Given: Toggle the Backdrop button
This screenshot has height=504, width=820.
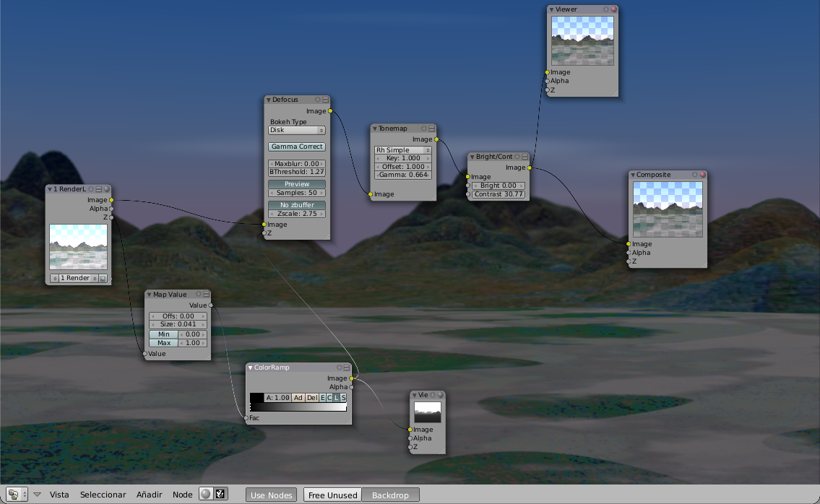Looking at the screenshot, I should point(390,495).
